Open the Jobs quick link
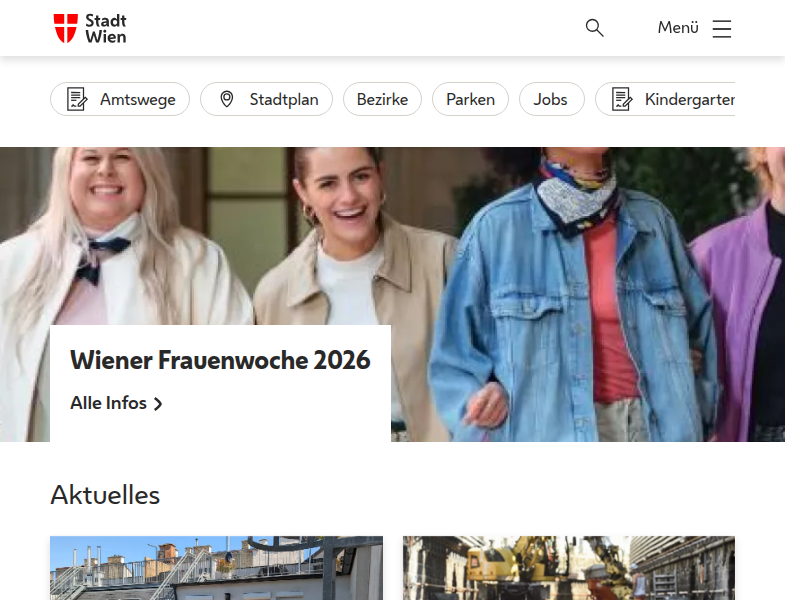 tap(551, 99)
